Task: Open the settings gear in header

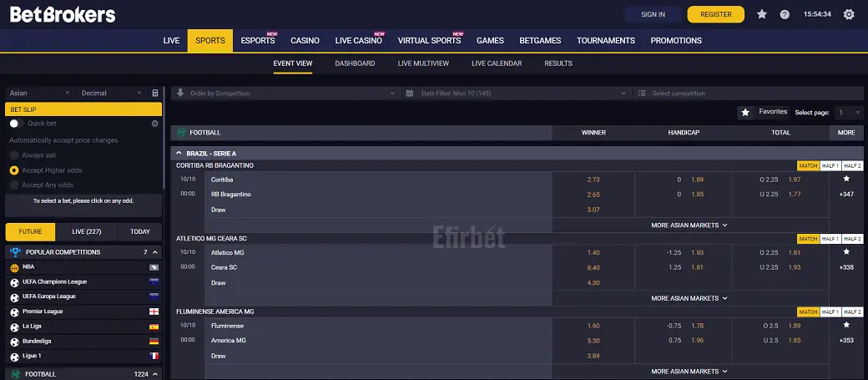Action: tap(849, 14)
